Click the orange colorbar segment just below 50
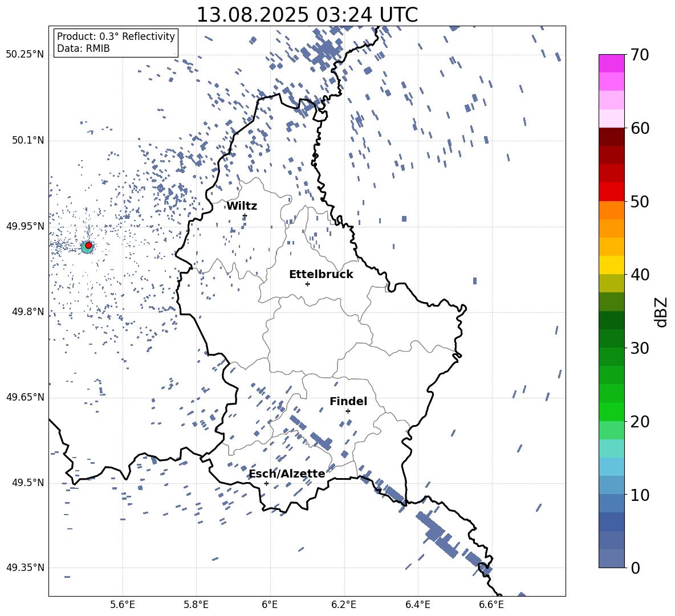This screenshot has height=616, width=675. pos(611,210)
